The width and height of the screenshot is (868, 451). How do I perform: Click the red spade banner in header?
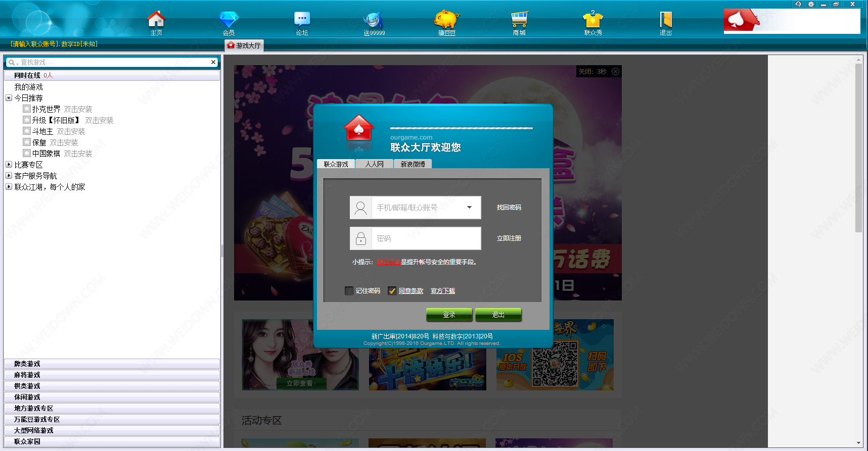(x=792, y=21)
